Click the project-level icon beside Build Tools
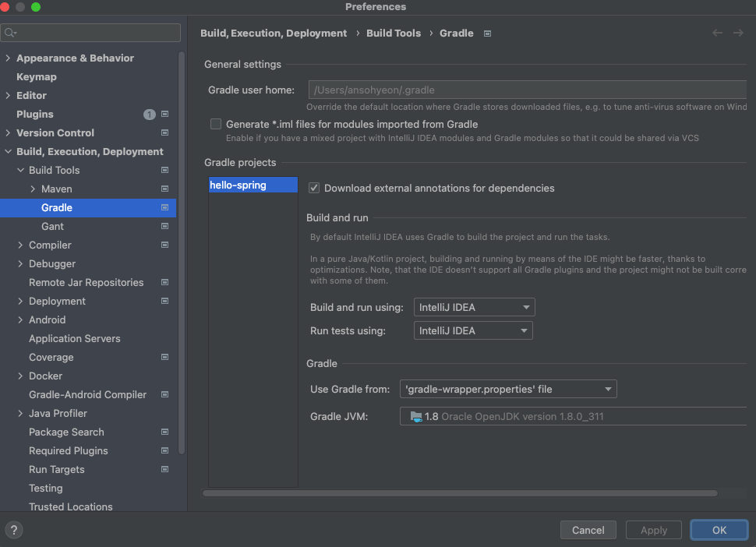 pos(165,170)
